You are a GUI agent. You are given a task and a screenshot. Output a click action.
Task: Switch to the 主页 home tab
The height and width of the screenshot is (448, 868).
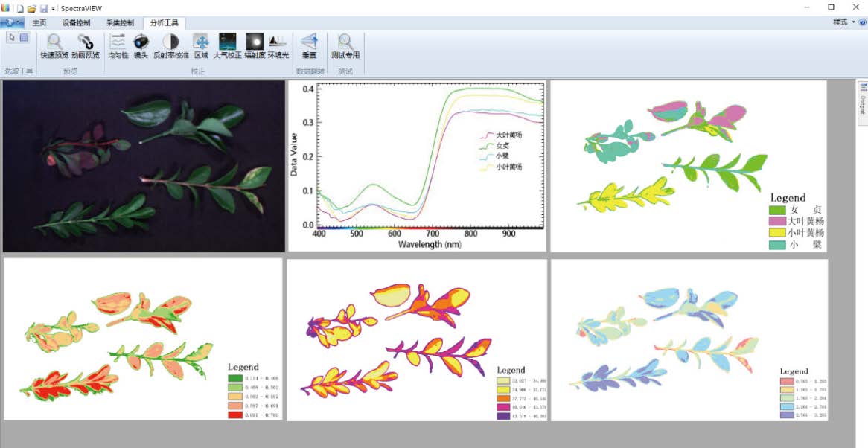[39, 22]
